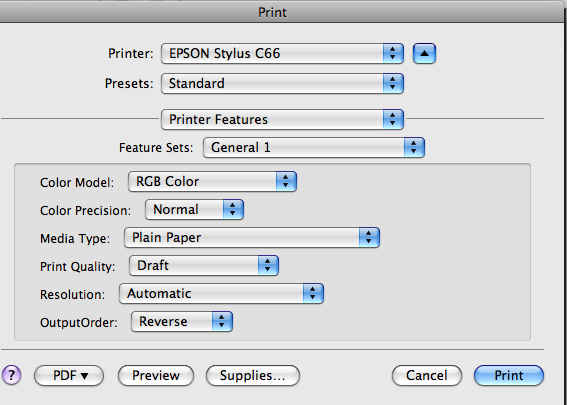
Task: Change Print Quality from Draft
Action: 204,265
